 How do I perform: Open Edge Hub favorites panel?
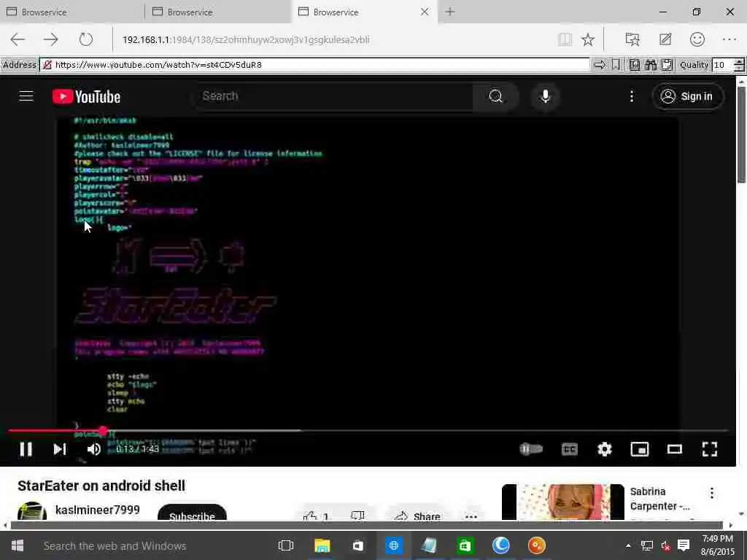[x=632, y=39]
